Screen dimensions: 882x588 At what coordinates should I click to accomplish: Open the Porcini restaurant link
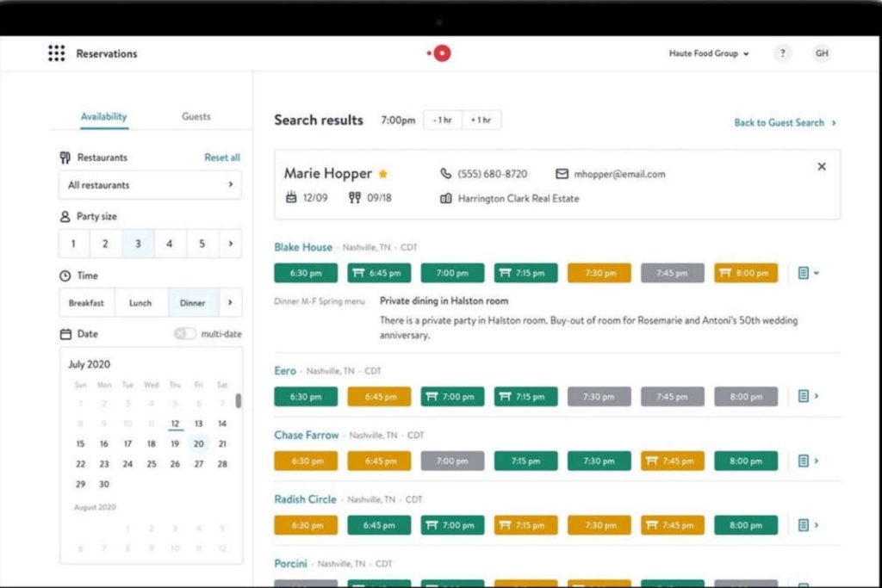point(291,563)
